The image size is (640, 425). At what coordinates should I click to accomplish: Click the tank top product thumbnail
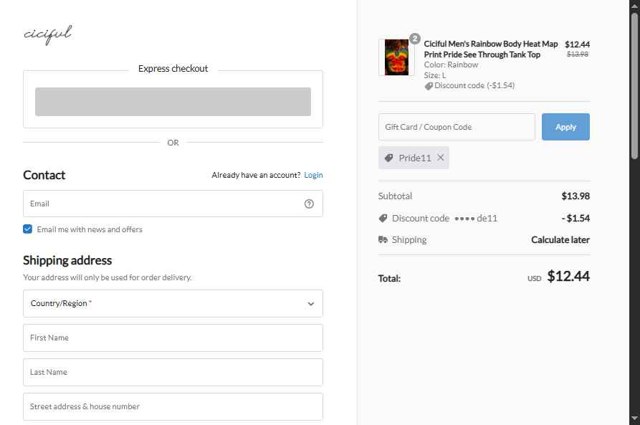[x=396, y=57]
